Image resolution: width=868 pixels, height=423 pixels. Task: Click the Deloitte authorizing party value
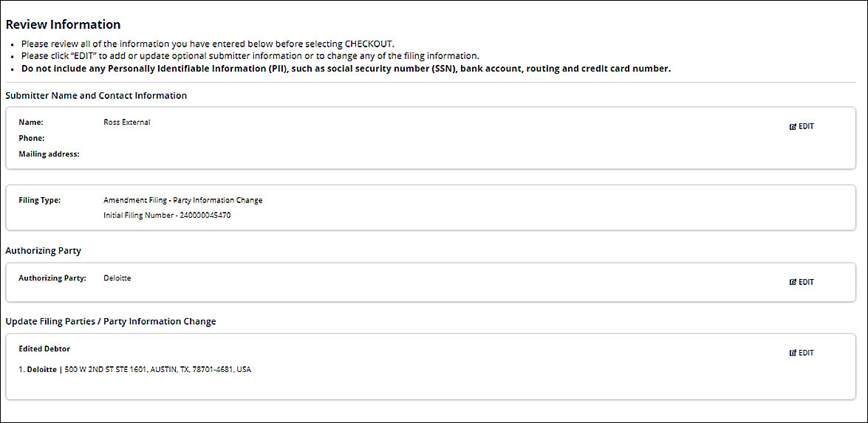(x=117, y=278)
